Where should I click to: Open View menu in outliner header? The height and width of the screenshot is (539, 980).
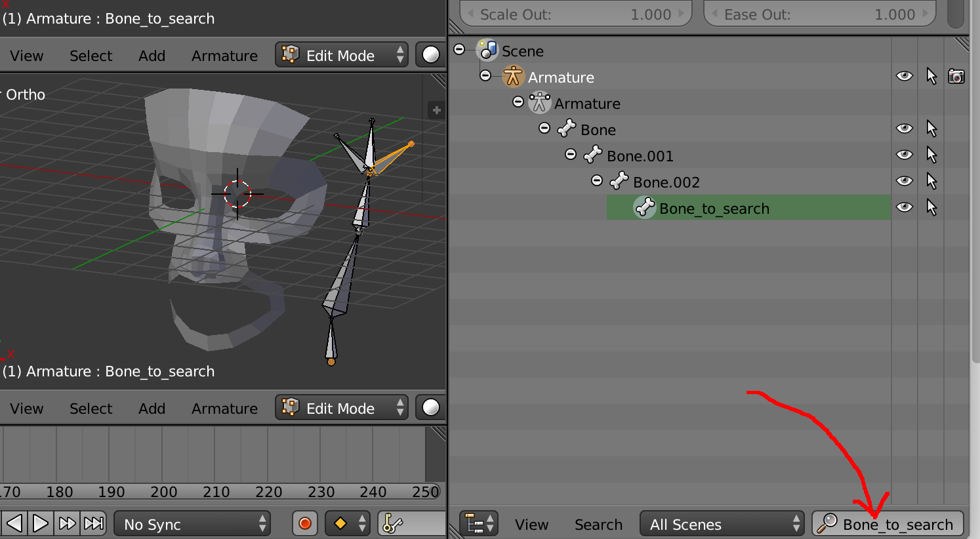(531, 525)
